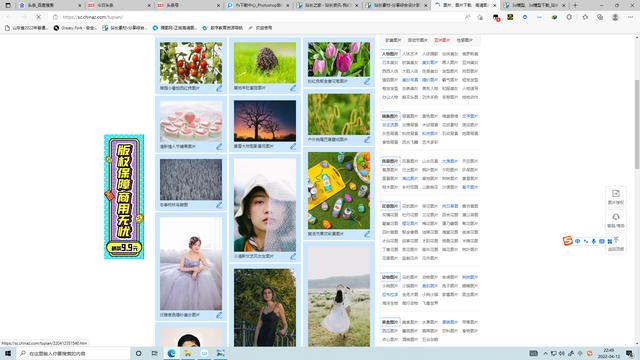Click the 版权保障 商用无忧 ad banner

tap(124, 197)
